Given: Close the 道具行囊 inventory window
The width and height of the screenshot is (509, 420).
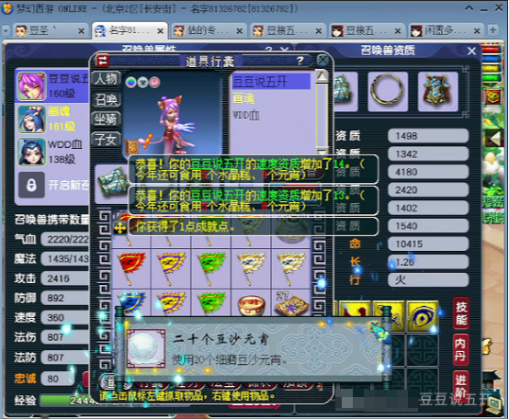Looking at the screenshot, I should (x=322, y=61).
